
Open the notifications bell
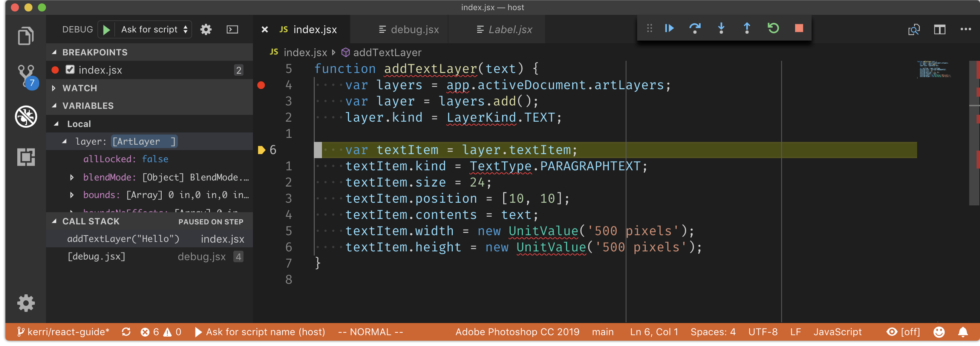pos(963,332)
